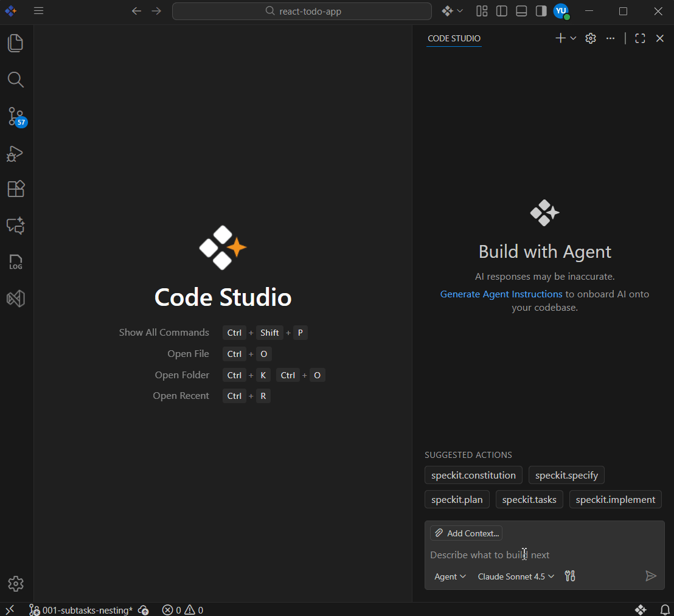Select the CODE STUDIO panel tab
Screen dimensions: 674x616
pyautogui.click(x=454, y=38)
